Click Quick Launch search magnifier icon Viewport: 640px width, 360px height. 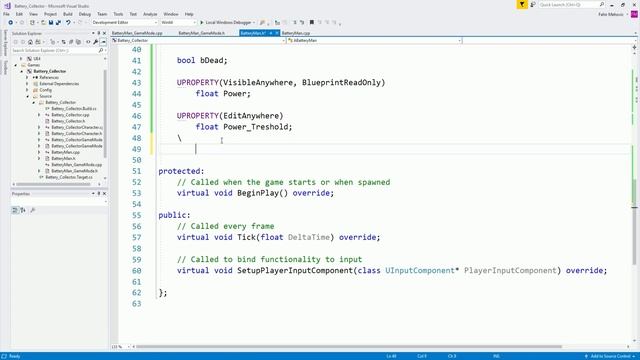click(601, 4)
